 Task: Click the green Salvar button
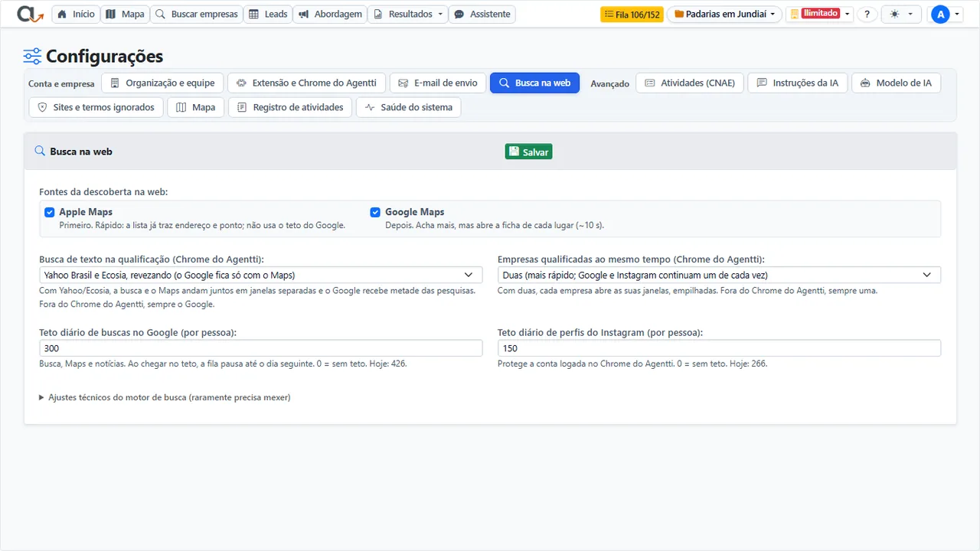point(528,152)
